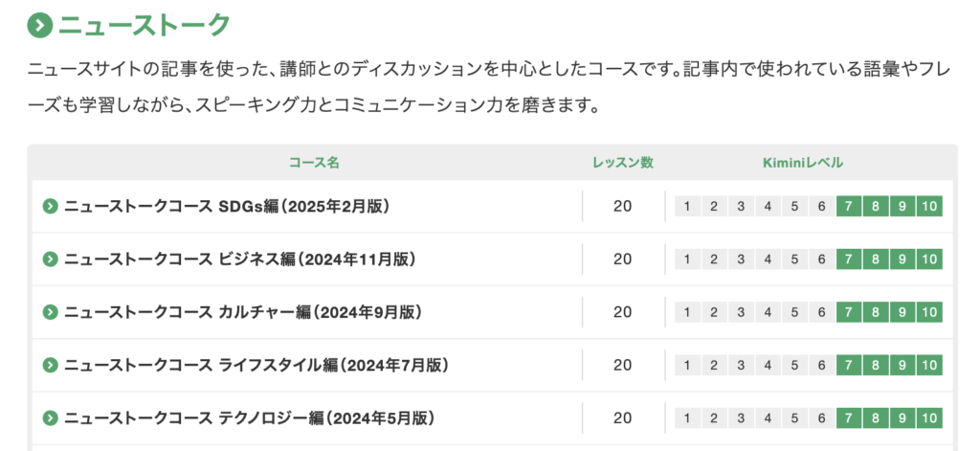This screenshot has width=980, height=451.
Task: Click the レッスン数 column header
Action: point(623,163)
